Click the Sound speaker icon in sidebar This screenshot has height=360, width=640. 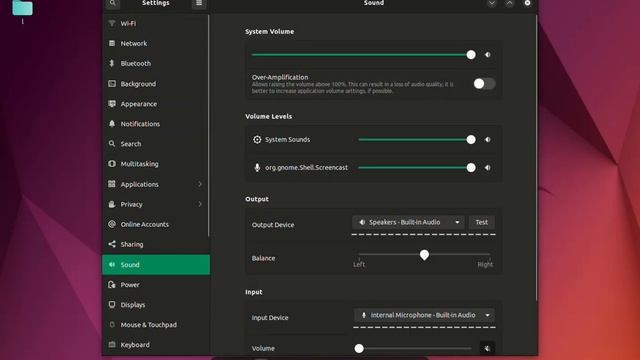tap(112, 264)
